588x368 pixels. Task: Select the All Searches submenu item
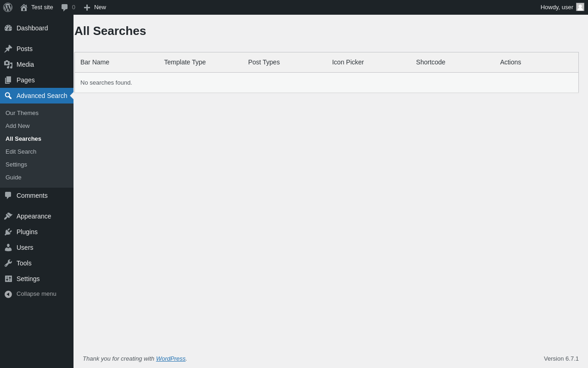coord(23,139)
